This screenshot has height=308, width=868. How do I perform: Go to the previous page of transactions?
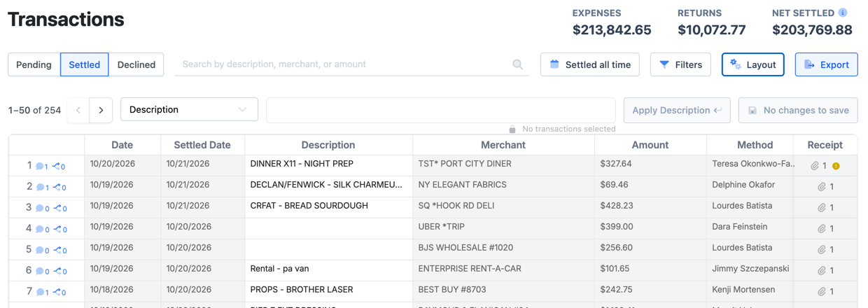pos(78,110)
